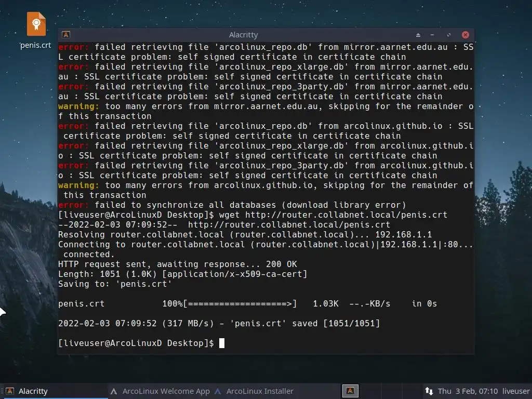Image resolution: width=532 pixels, height=399 pixels.
Task: Open the liveuser menu in the panel
Action: coord(516,391)
